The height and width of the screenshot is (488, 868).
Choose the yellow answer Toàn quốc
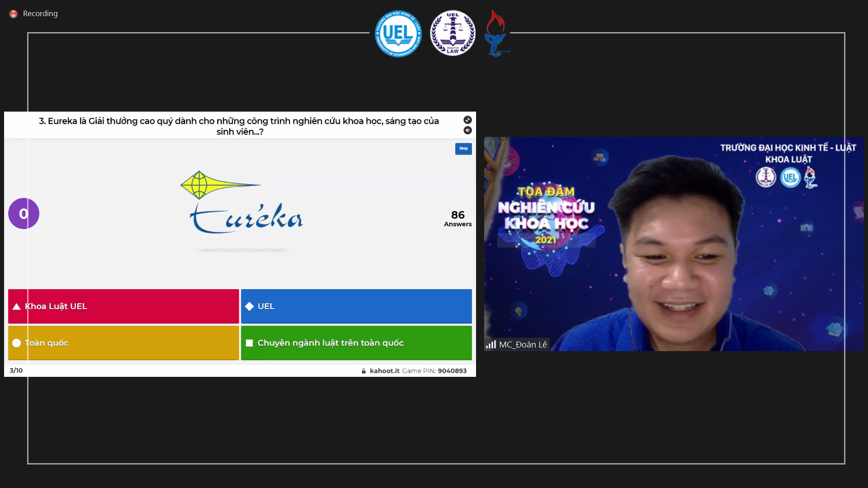(123, 343)
